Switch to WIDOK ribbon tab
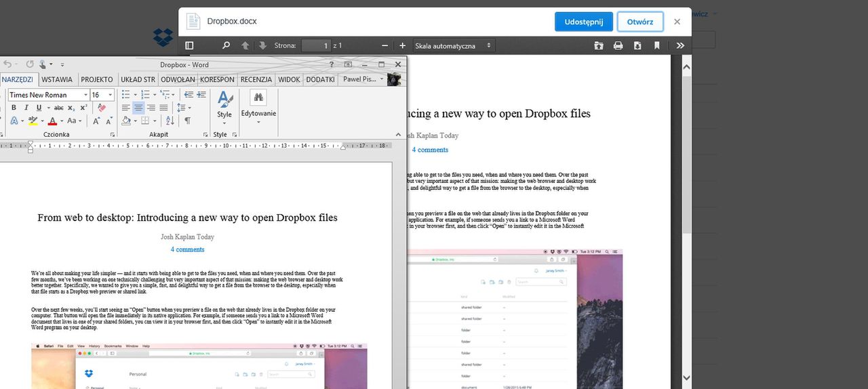The width and height of the screenshot is (868, 389). click(290, 79)
